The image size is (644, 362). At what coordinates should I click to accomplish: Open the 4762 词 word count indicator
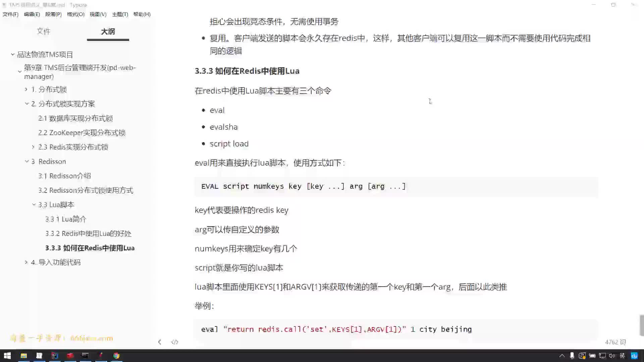pos(615,342)
